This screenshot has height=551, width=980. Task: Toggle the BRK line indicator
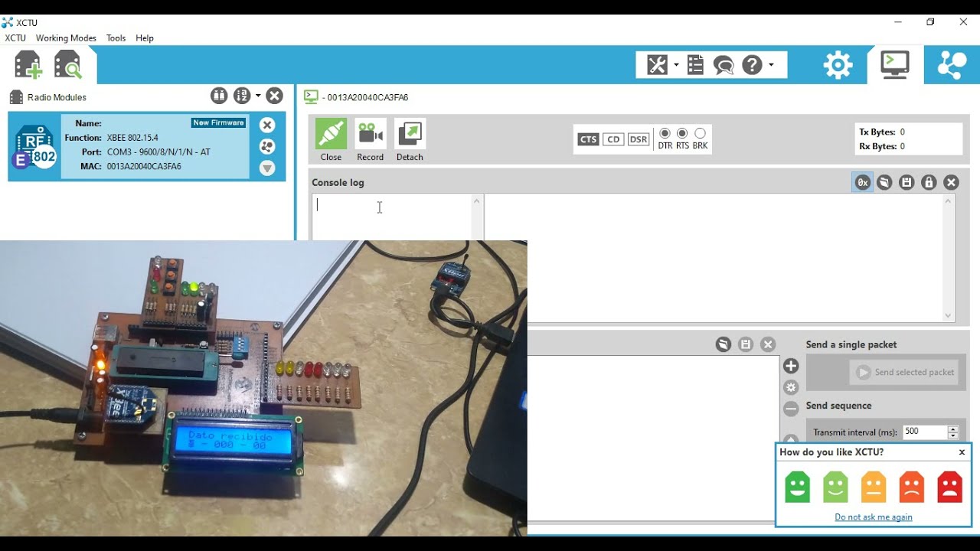700,133
